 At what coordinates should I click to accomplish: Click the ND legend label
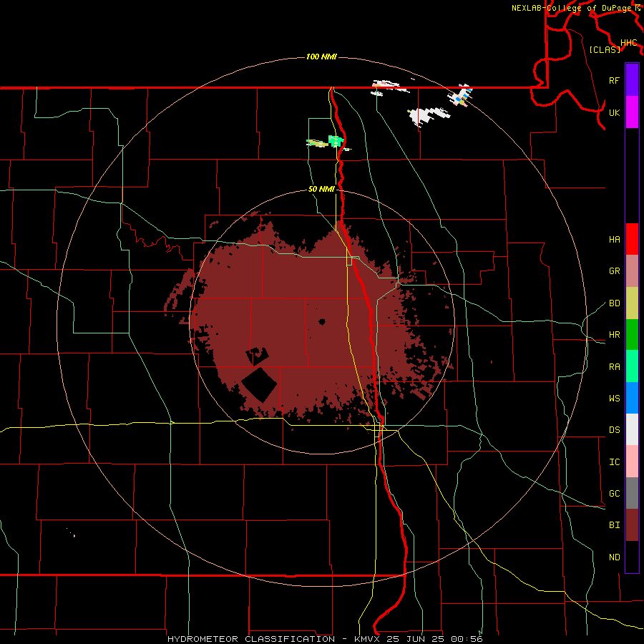[x=614, y=557]
